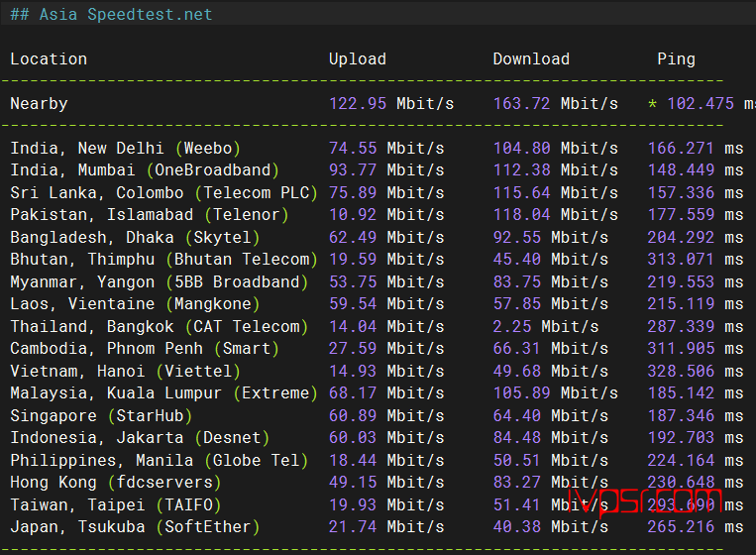
Task: Click the Ping column header
Action: (676, 59)
